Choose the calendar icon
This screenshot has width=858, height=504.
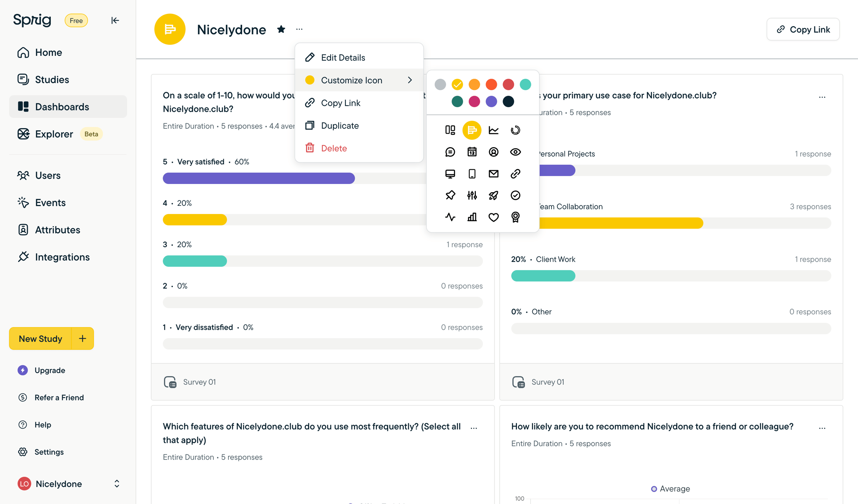pyautogui.click(x=472, y=152)
